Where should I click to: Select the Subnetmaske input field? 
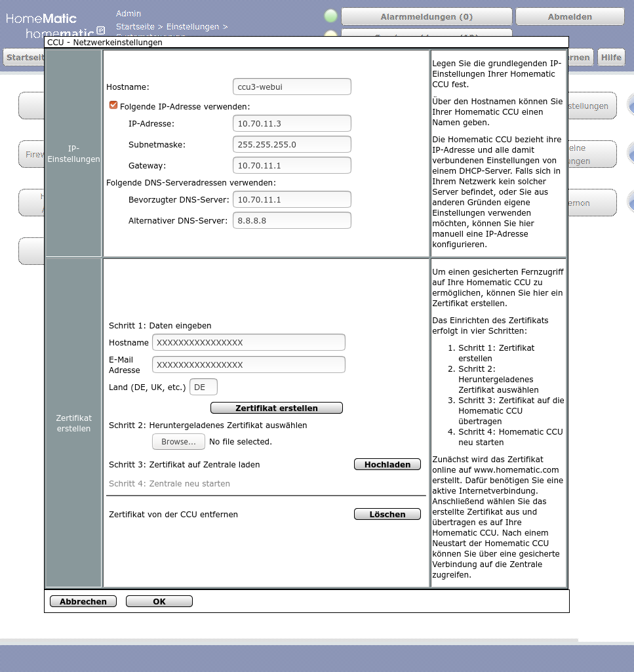point(292,144)
